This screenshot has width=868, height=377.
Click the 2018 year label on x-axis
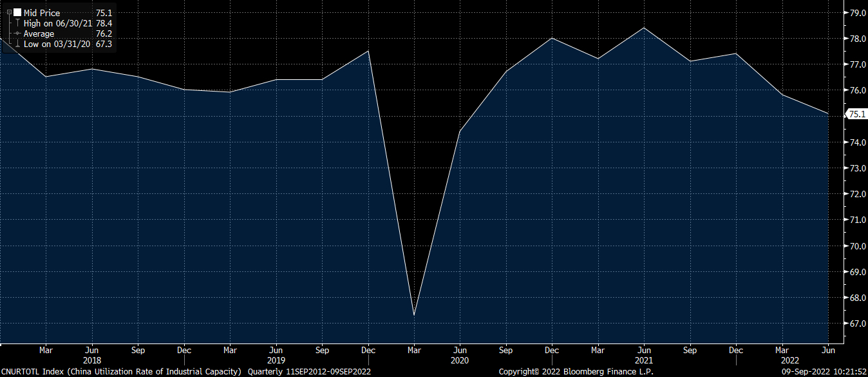click(x=92, y=361)
